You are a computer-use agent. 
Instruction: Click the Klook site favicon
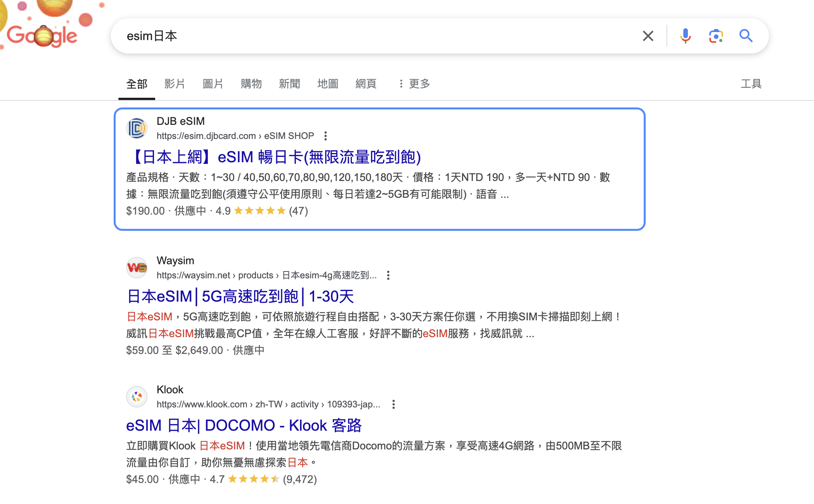pyautogui.click(x=137, y=397)
